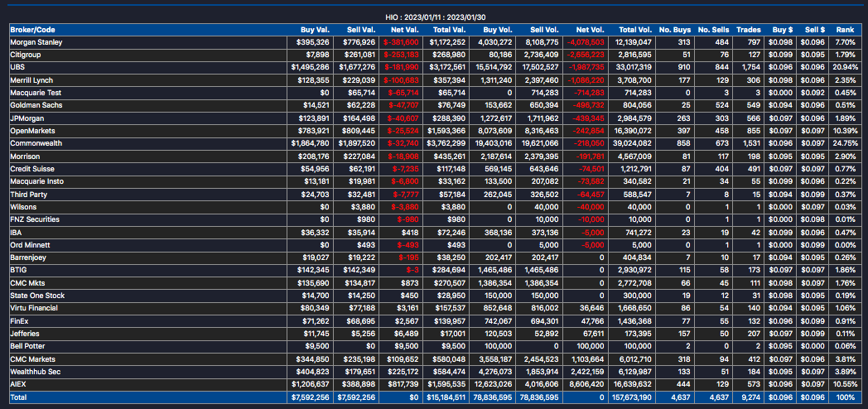Click Goldman Sachs No. Sells 524
This screenshot has width=868, height=409.
pos(722,105)
